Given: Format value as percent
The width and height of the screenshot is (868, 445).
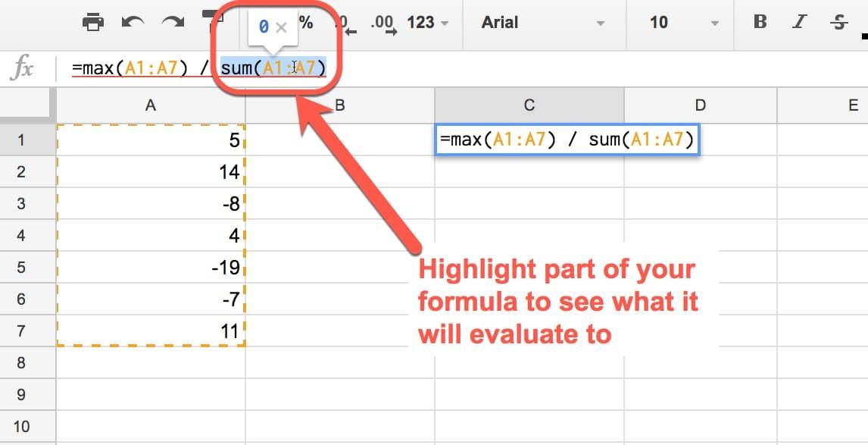Looking at the screenshot, I should click(x=306, y=24).
